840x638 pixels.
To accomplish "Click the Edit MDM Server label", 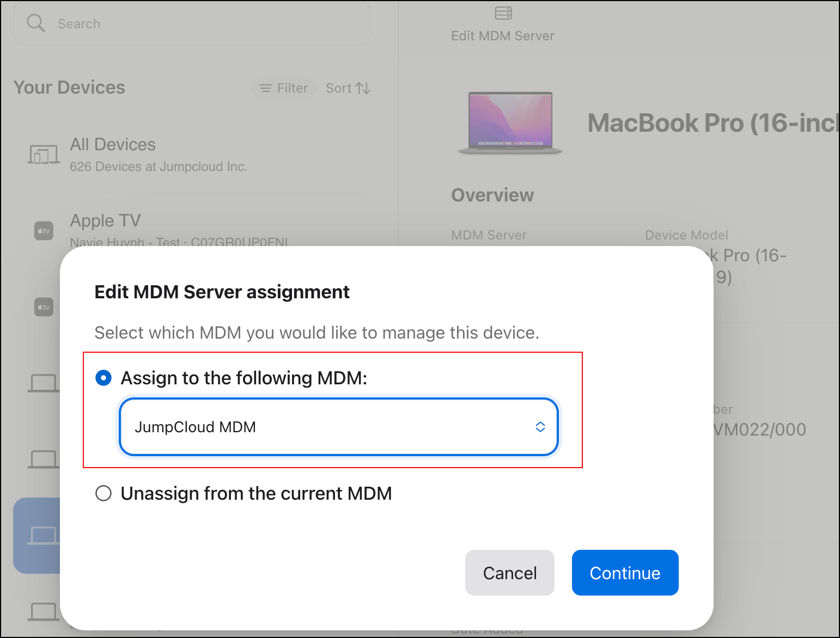I will click(502, 36).
